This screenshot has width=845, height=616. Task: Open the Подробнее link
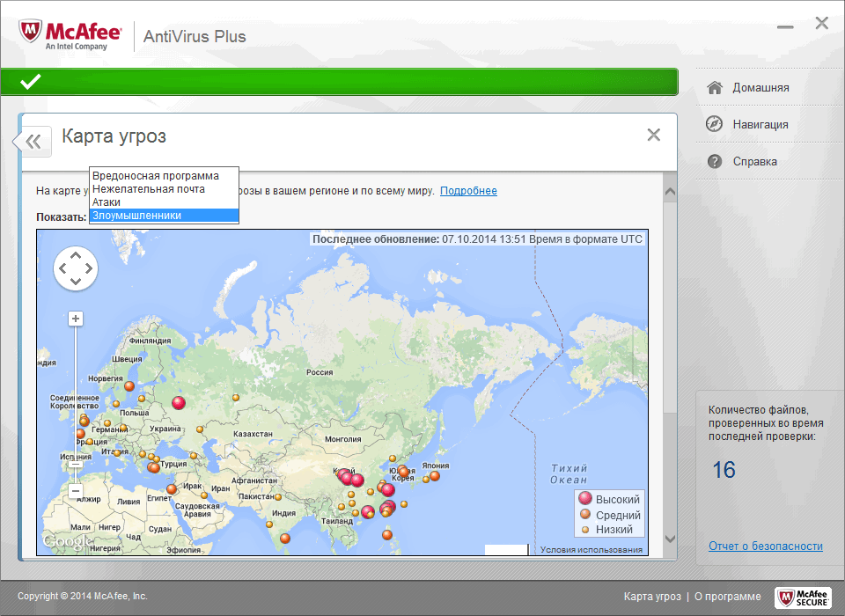tap(468, 190)
